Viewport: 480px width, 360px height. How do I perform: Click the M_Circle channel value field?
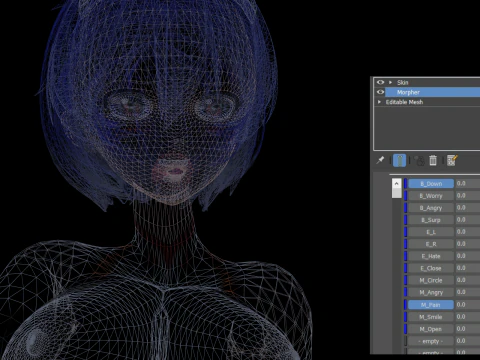pos(468,280)
